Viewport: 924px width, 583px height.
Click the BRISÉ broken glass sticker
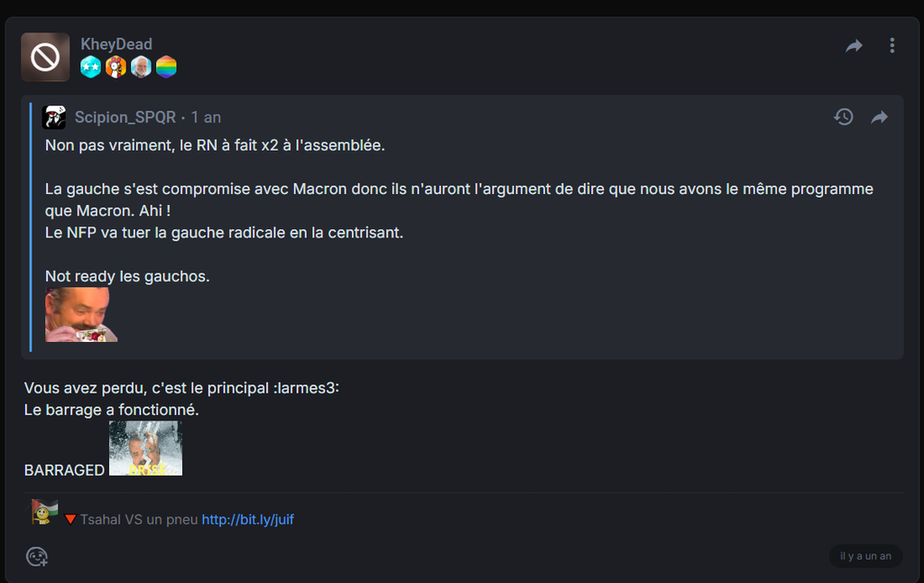pyautogui.click(x=145, y=449)
